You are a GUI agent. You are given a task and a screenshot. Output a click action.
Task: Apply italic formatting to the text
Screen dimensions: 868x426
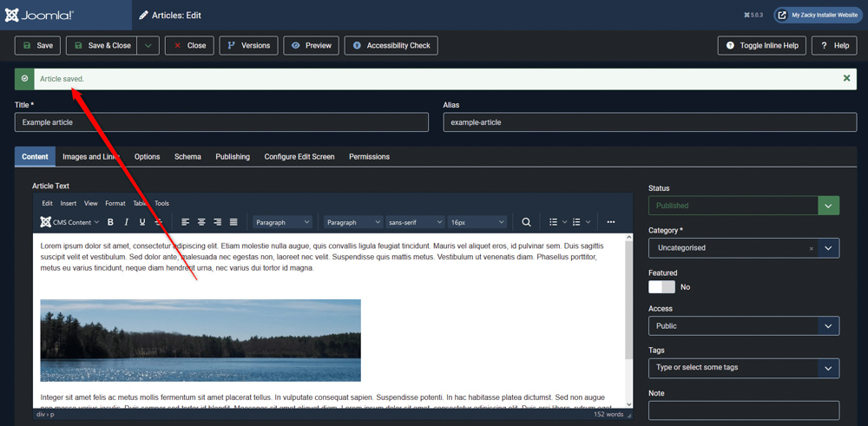click(127, 222)
